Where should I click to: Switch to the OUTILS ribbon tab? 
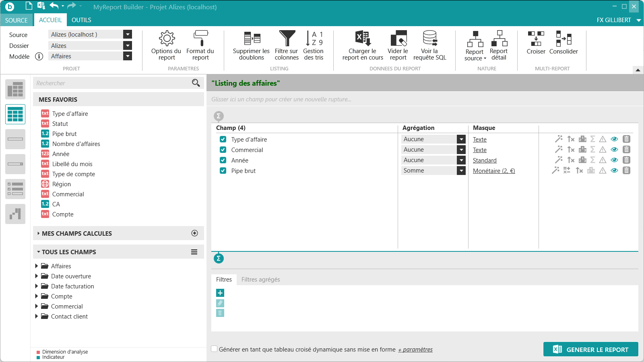tap(81, 20)
